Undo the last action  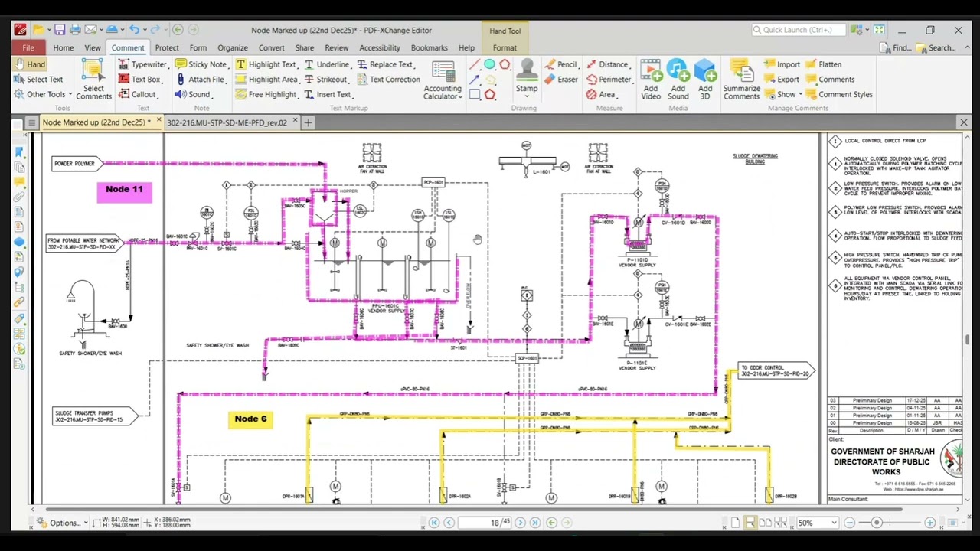pos(134,30)
